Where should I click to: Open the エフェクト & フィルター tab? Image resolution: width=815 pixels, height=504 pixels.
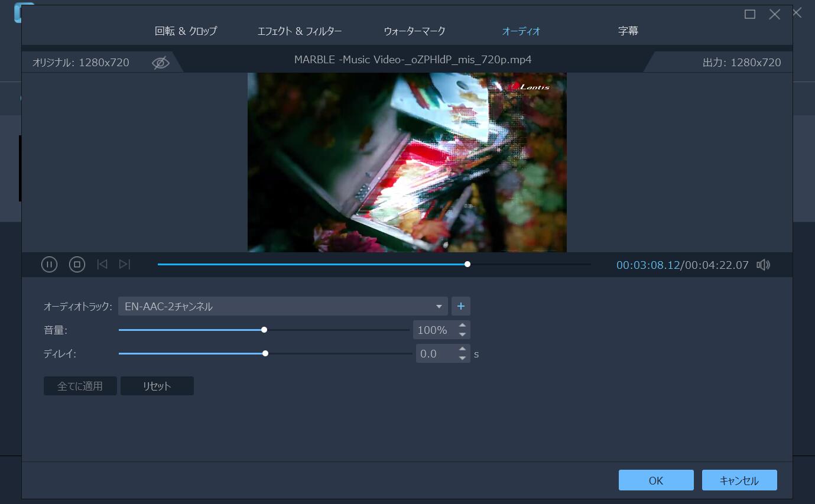[x=300, y=31]
